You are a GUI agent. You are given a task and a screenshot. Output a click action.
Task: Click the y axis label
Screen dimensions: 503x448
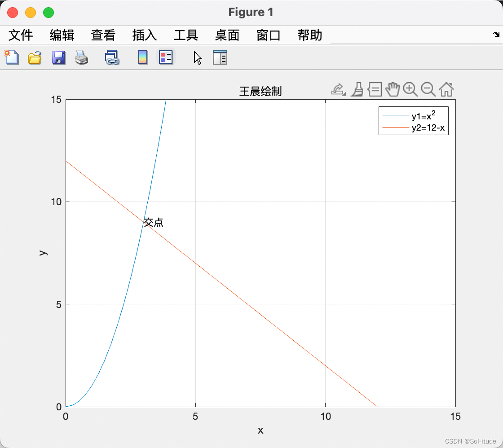[x=43, y=253]
